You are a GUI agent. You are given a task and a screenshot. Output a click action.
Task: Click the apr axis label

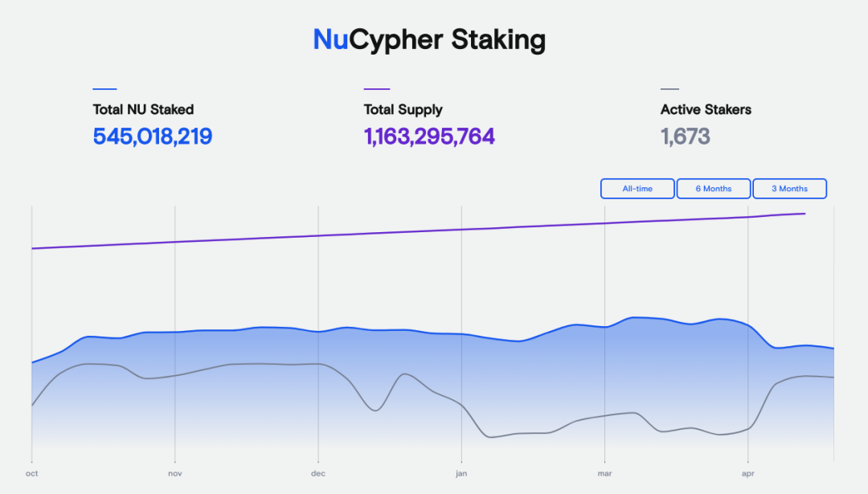(x=748, y=474)
